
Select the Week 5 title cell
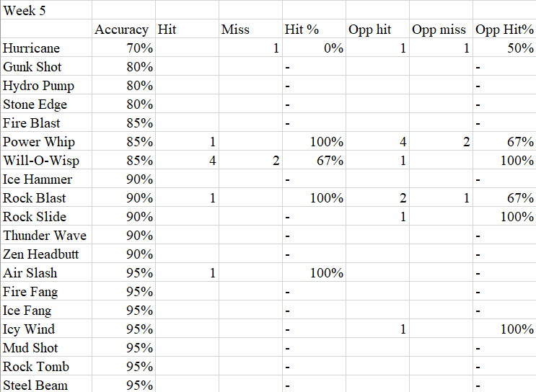pyautogui.click(x=46, y=11)
